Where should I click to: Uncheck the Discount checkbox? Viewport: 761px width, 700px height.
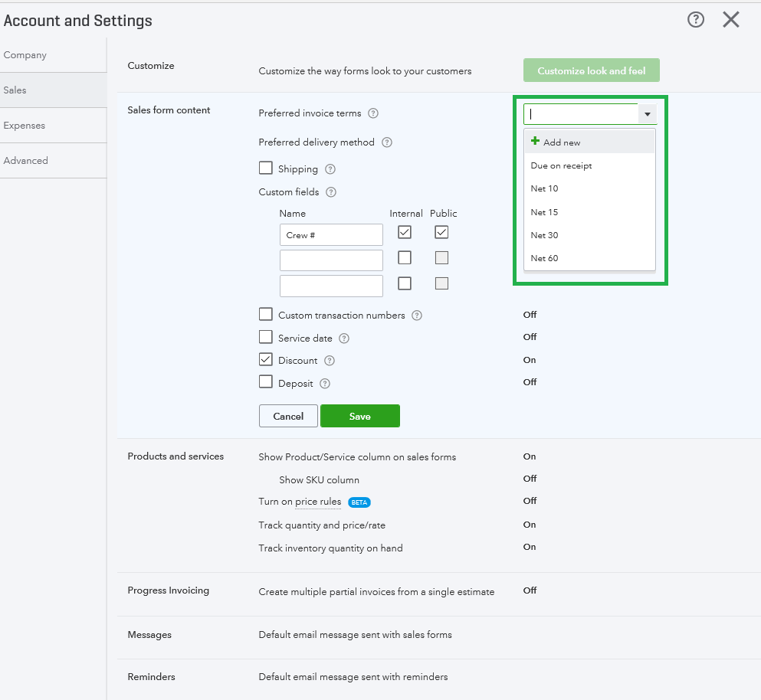coord(266,360)
